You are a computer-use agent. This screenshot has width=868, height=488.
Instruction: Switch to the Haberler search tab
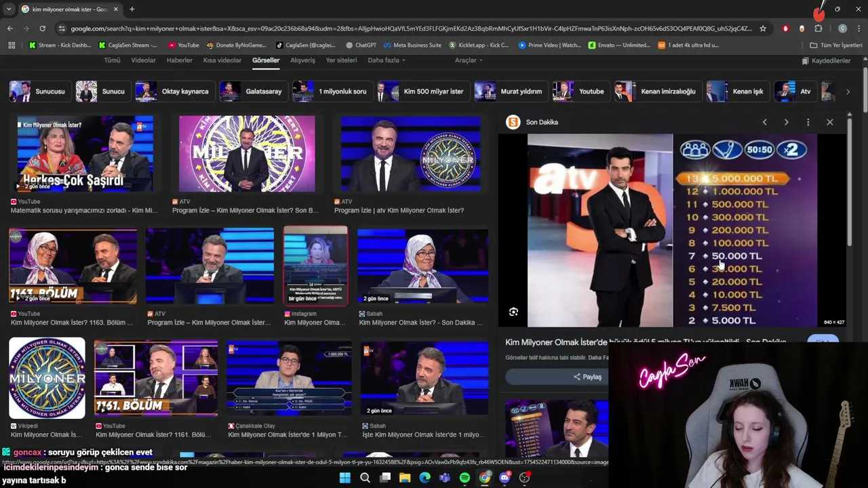pyautogui.click(x=180, y=60)
